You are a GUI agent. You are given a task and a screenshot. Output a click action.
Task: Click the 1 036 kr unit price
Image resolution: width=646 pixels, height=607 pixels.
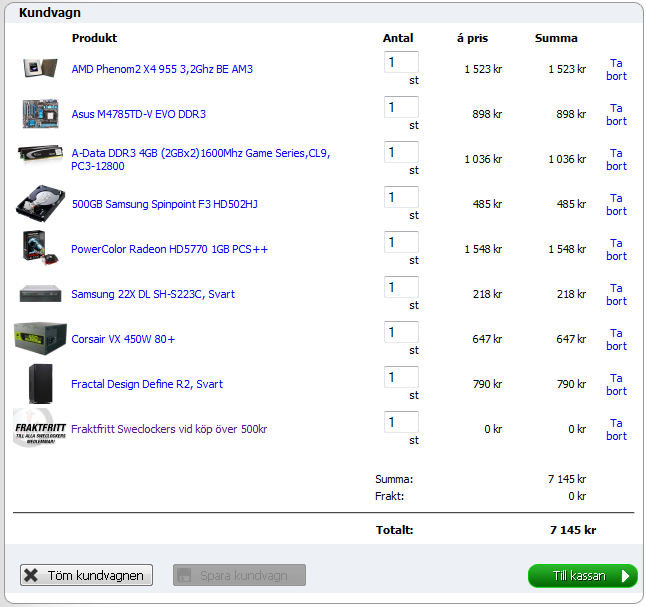[x=483, y=159]
